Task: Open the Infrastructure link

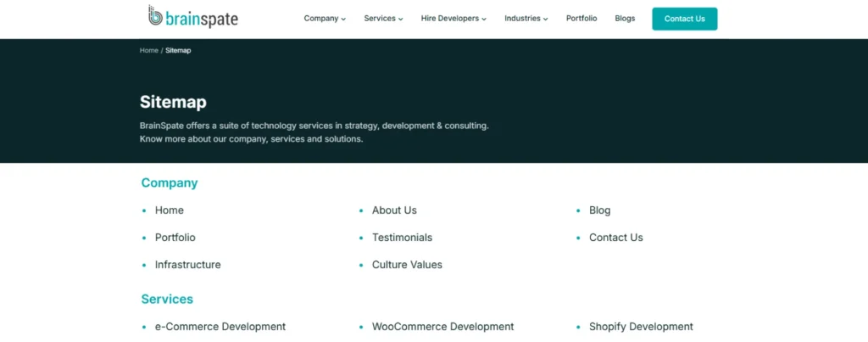Action: click(187, 265)
